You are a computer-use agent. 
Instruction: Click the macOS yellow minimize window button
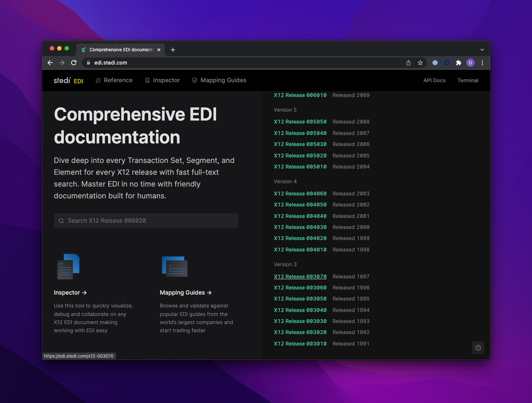[59, 48]
